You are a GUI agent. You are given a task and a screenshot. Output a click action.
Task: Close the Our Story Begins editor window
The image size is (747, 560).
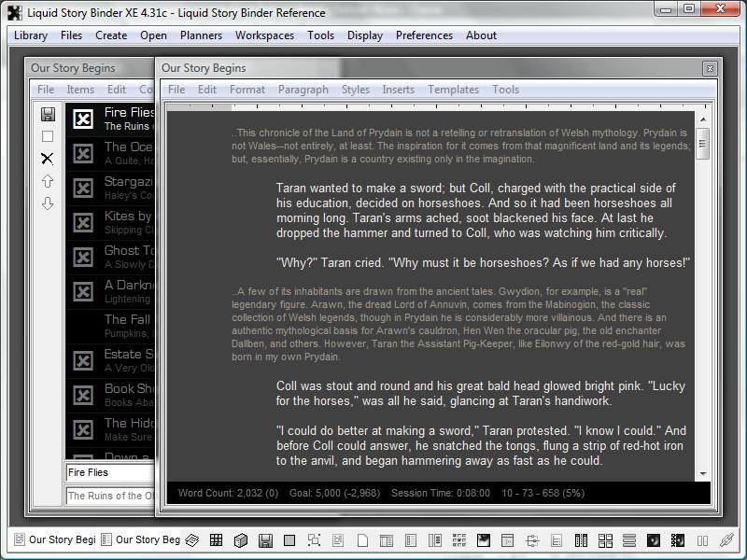coord(710,68)
